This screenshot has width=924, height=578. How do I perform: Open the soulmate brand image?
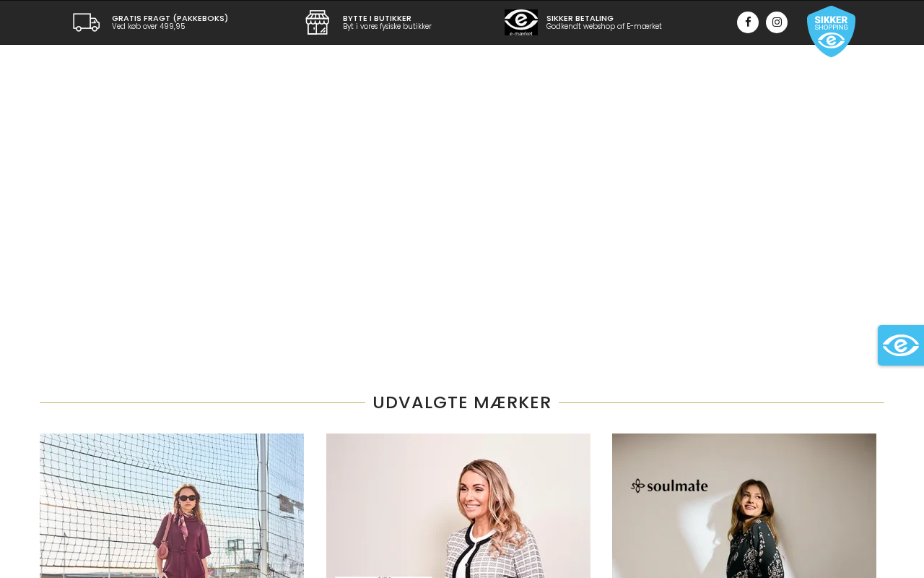click(744, 506)
